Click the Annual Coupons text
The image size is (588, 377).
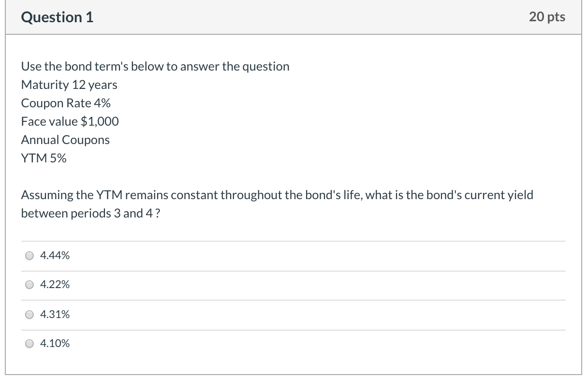tap(65, 140)
